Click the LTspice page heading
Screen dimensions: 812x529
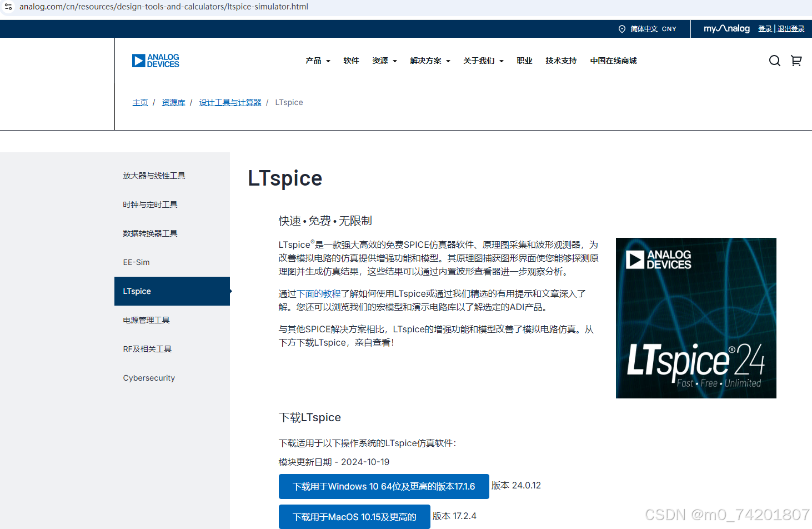pyautogui.click(x=285, y=178)
